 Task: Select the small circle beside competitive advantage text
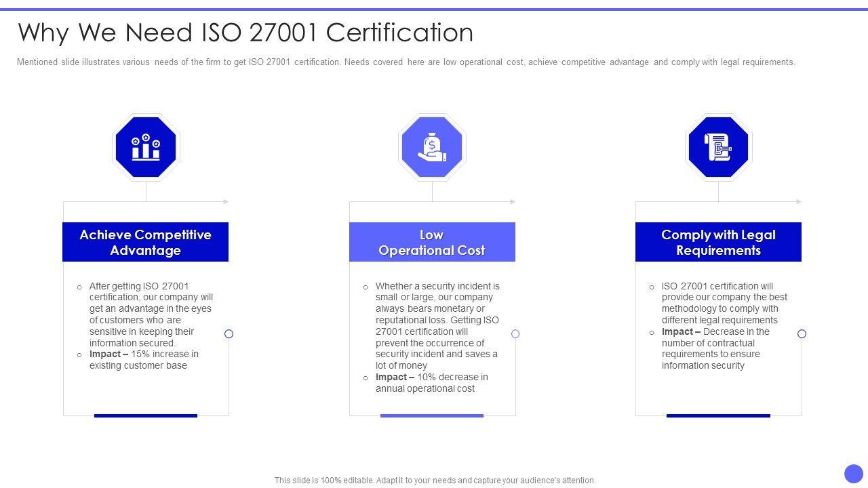pyautogui.click(x=229, y=333)
